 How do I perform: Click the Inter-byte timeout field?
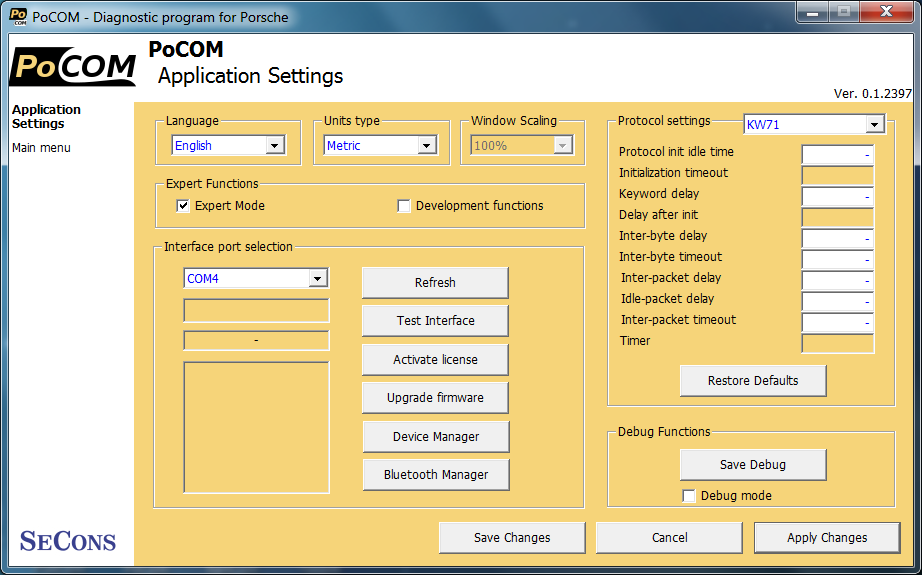[837, 259]
